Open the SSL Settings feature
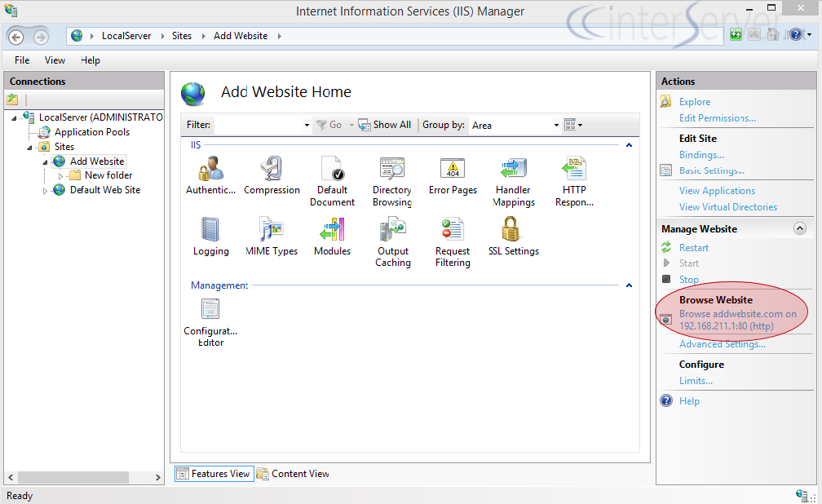This screenshot has height=504, width=822. point(514,236)
